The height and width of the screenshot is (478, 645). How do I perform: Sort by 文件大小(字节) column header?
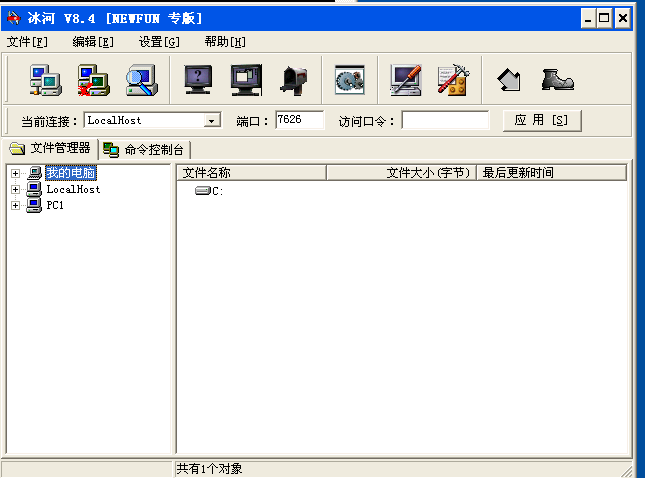click(401, 173)
